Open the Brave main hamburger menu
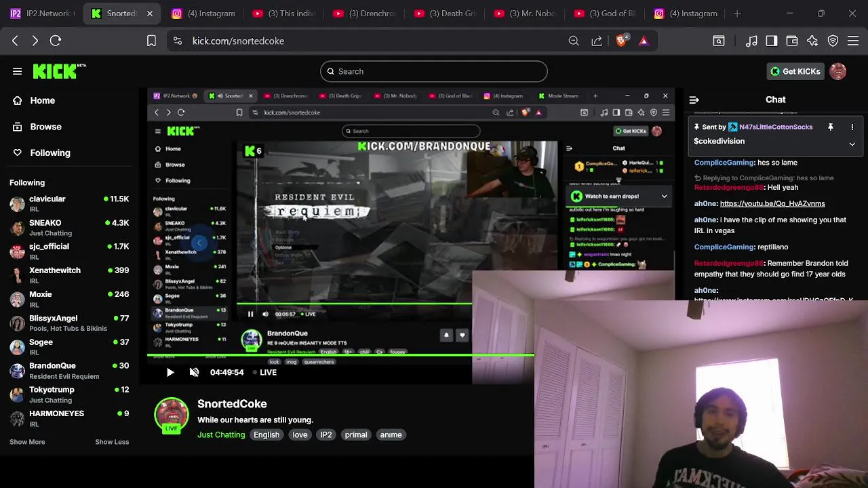This screenshot has width=868, height=488. tap(853, 41)
